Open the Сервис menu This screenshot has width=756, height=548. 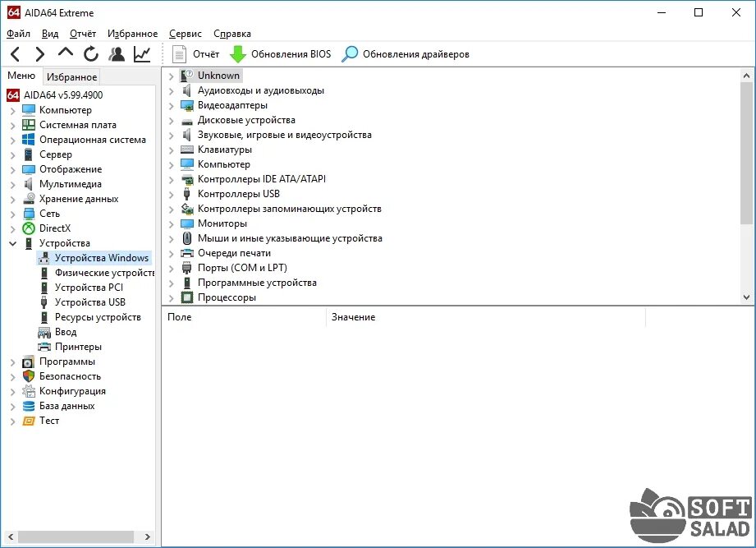coord(186,34)
